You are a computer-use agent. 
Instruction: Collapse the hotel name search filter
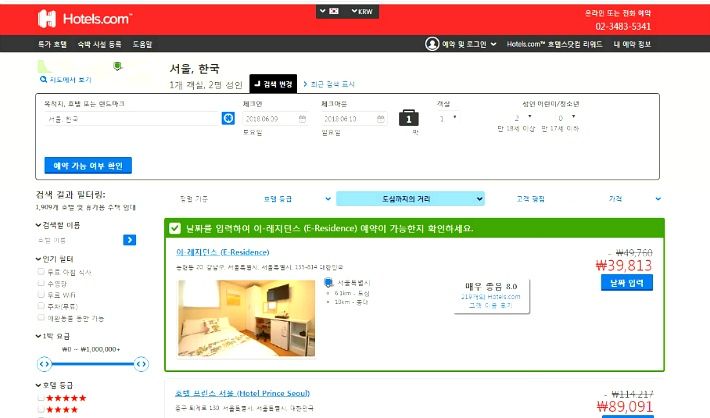coord(58,225)
